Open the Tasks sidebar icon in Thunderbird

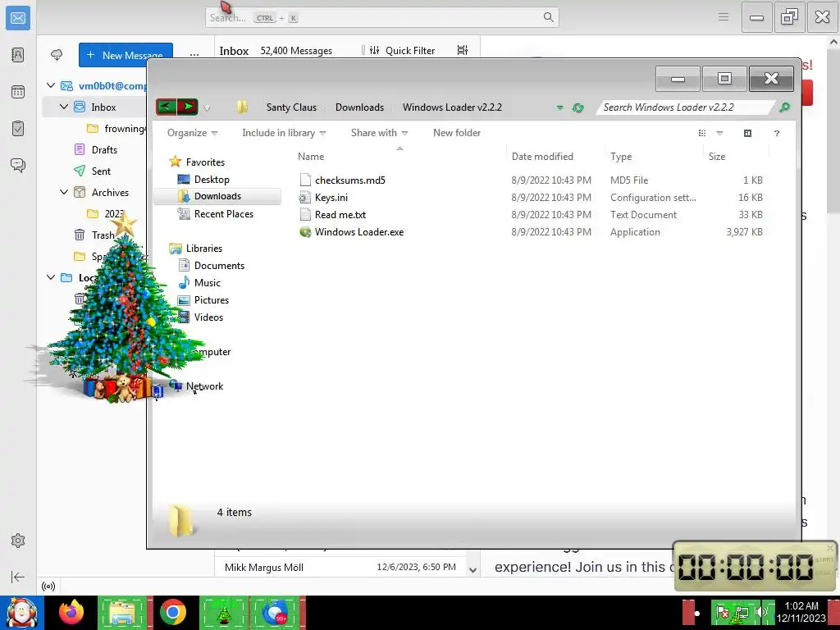coord(18,129)
